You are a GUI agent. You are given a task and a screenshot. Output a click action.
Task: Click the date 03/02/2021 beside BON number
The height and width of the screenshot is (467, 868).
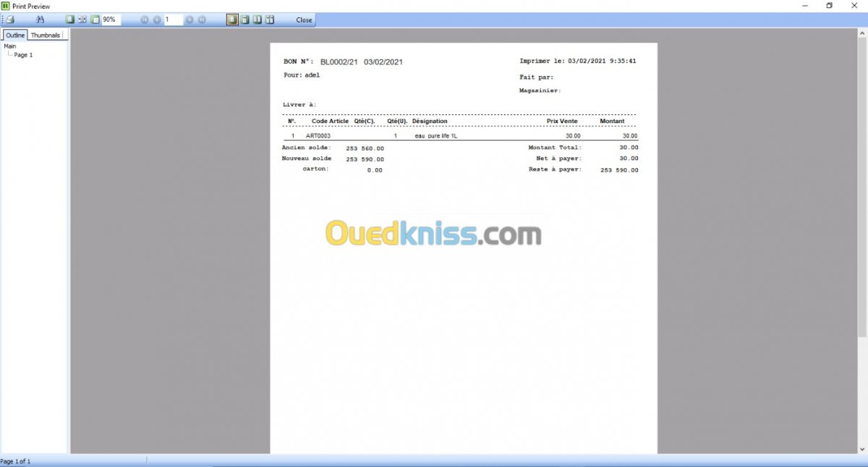(x=383, y=62)
